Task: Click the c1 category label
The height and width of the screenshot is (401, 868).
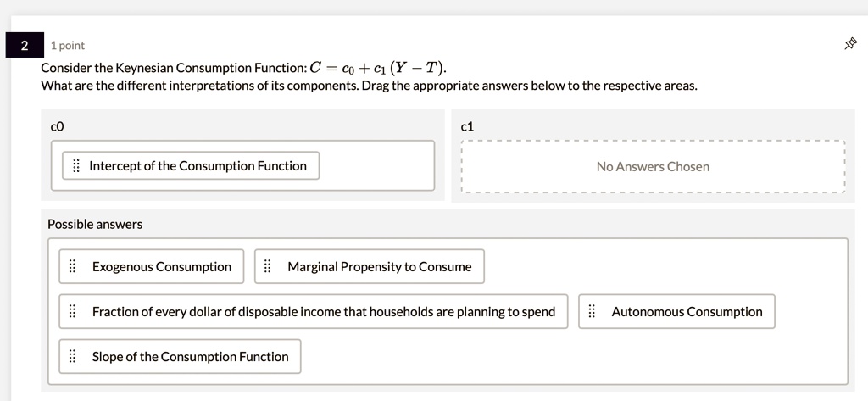Action: [x=467, y=126]
